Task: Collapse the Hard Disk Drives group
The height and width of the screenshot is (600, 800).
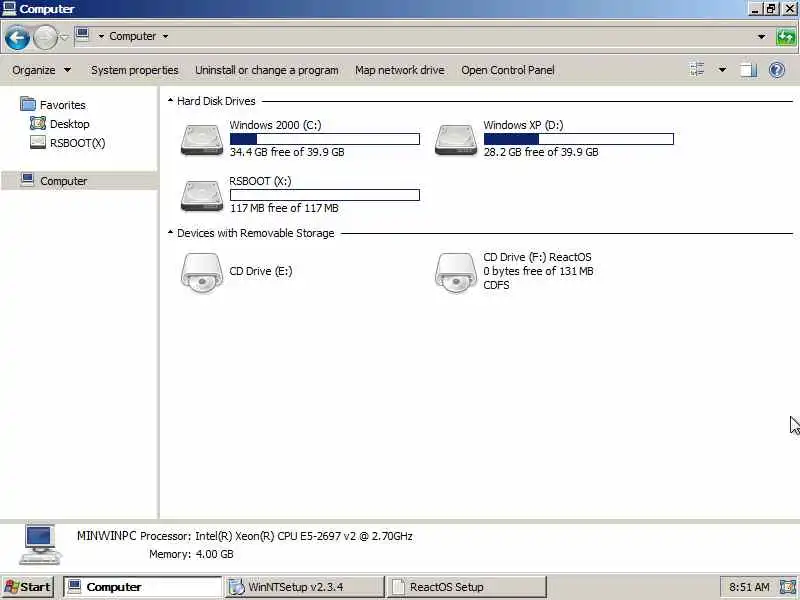Action: pyautogui.click(x=170, y=101)
